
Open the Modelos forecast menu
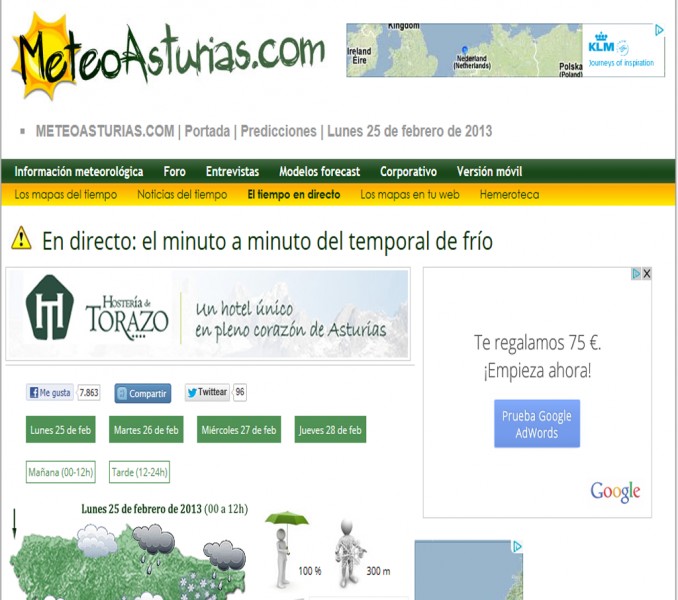319,172
